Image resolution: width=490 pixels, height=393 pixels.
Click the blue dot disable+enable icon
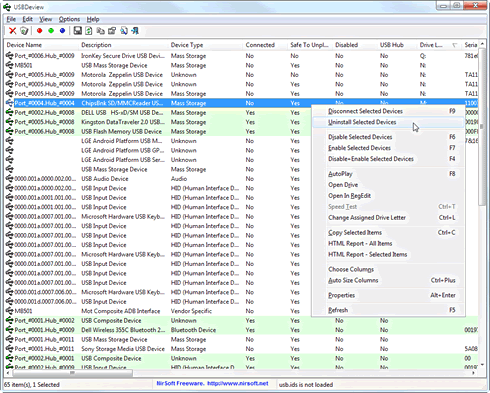click(62, 31)
